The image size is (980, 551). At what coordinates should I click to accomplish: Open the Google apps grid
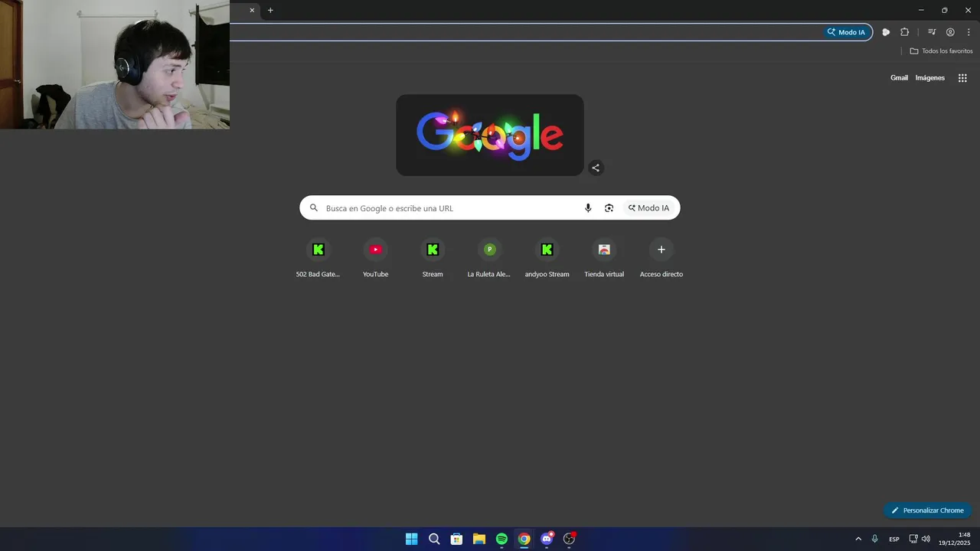pos(962,78)
